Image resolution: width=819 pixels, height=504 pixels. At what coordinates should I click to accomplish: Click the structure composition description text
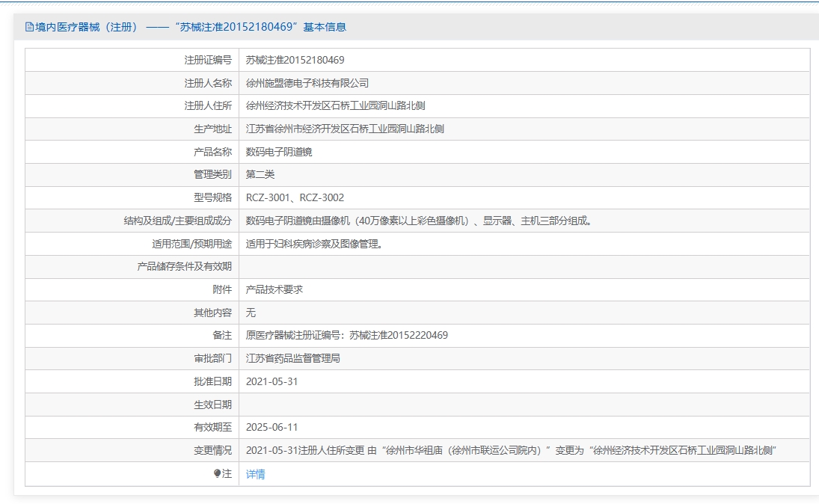(419, 221)
